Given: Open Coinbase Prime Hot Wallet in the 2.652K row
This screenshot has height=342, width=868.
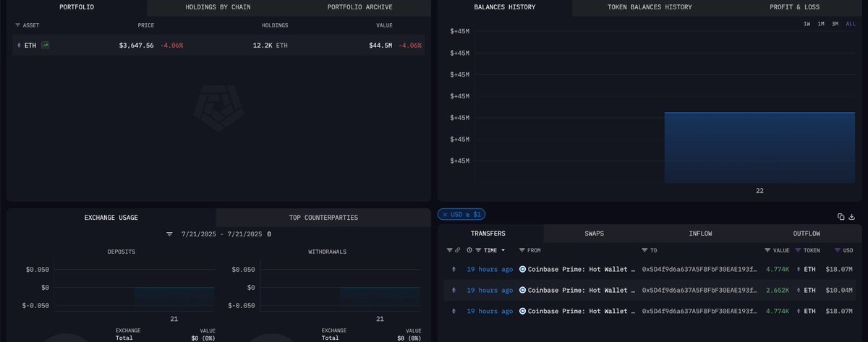Looking at the screenshot, I should pyautogui.click(x=580, y=290).
